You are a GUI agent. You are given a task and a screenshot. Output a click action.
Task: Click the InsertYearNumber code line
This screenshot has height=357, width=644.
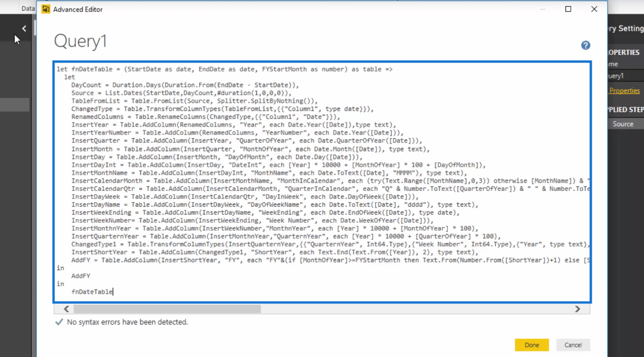pos(237,133)
